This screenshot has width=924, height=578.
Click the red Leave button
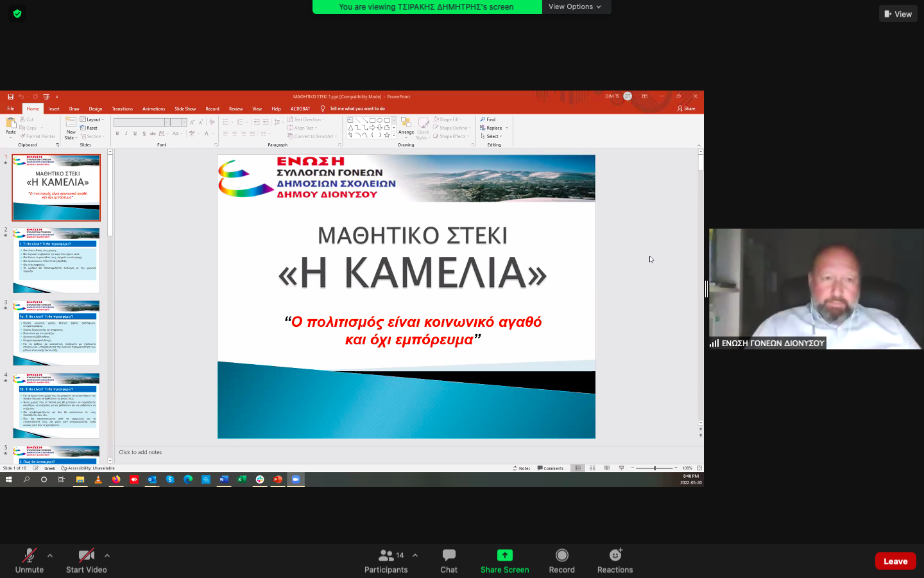(x=896, y=561)
